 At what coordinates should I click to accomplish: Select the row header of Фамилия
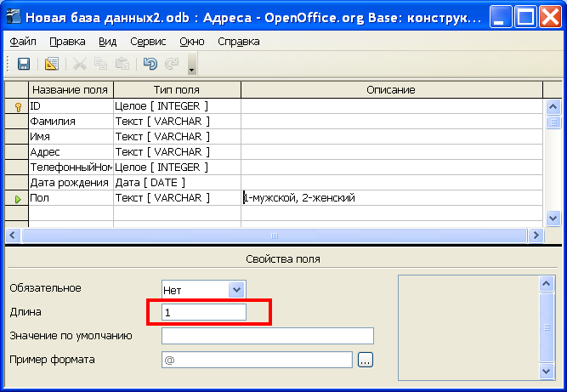tap(17, 122)
